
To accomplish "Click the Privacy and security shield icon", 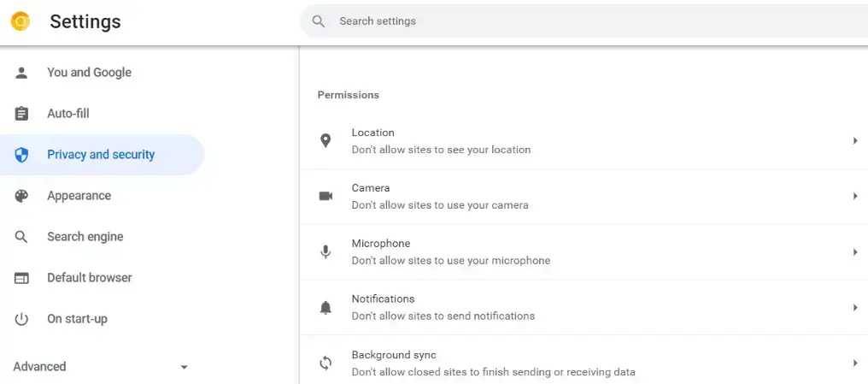I will [22, 155].
